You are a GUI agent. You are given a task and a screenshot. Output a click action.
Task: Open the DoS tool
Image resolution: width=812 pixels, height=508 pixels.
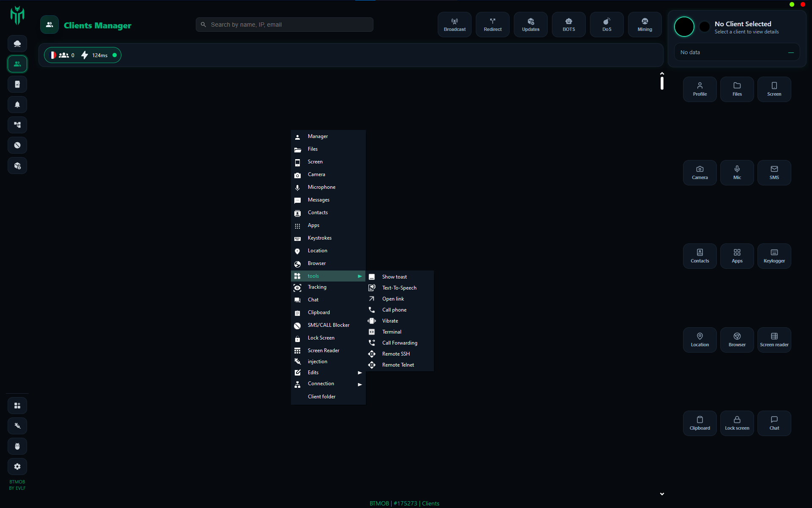(606, 25)
